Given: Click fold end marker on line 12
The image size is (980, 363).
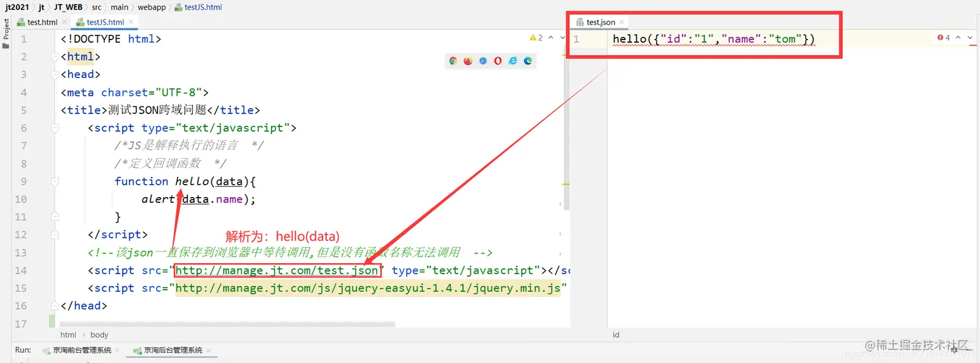Looking at the screenshot, I should pos(54,235).
